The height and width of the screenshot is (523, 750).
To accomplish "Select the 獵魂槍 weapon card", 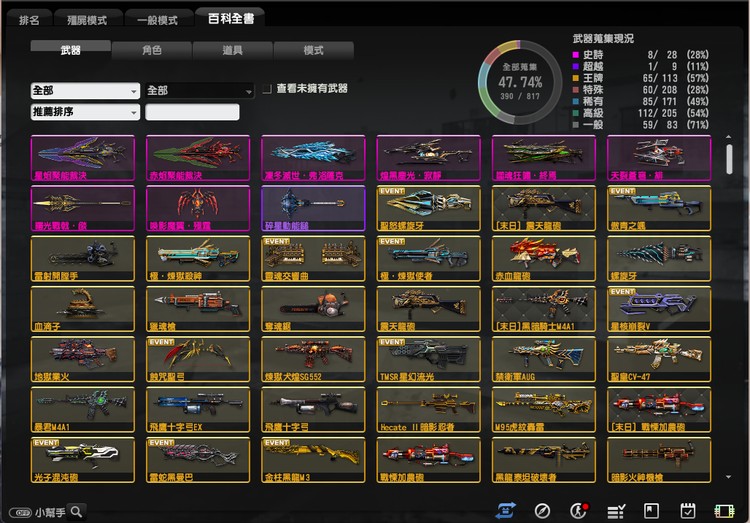I will click(x=198, y=310).
